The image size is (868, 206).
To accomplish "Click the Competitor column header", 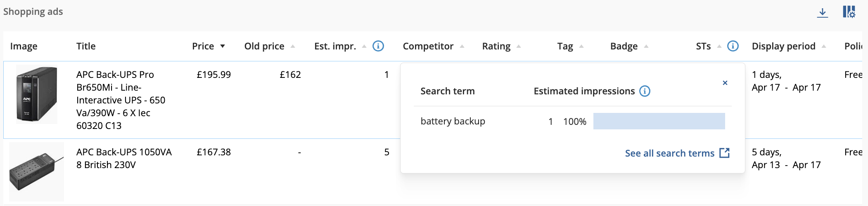I will click(x=428, y=46).
